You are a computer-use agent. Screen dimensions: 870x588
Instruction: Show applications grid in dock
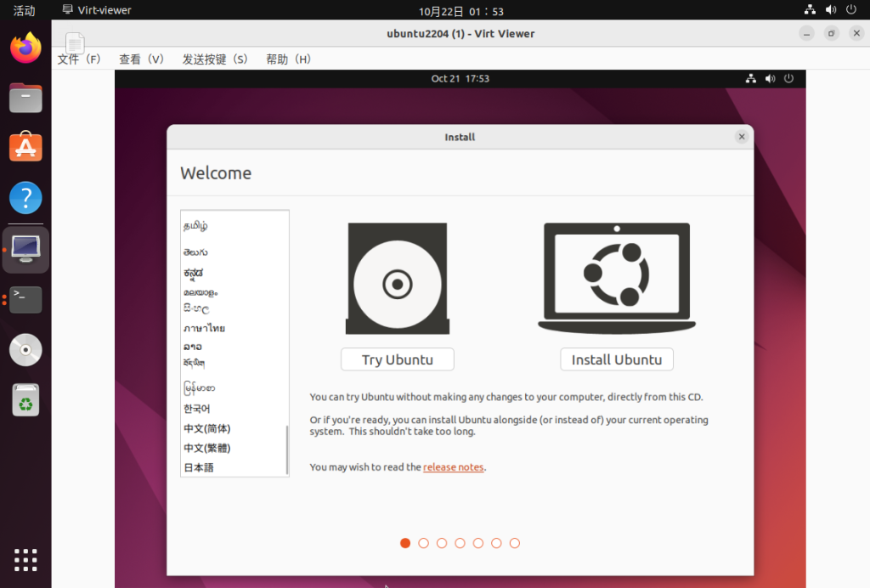(x=25, y=560)
